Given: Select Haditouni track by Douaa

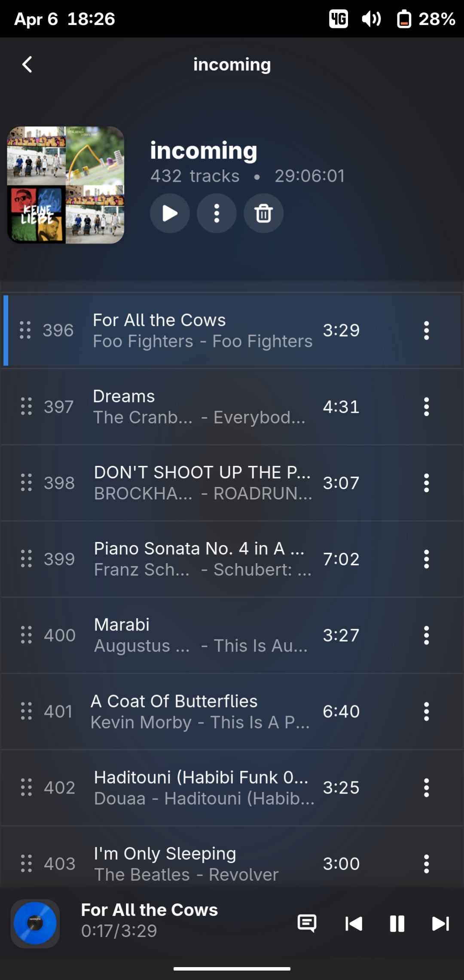Looking at the screenshot, I should (232, 787).
